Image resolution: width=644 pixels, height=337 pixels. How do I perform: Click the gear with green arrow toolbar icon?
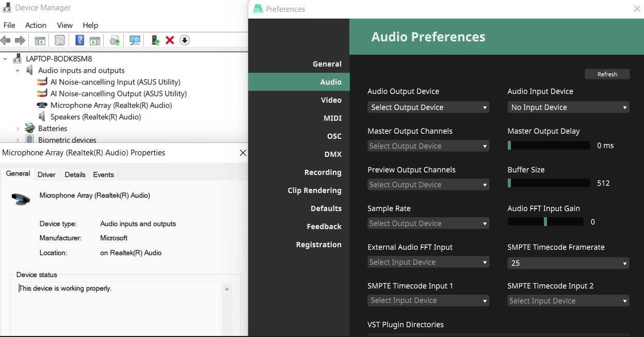[x=115, y=40]
